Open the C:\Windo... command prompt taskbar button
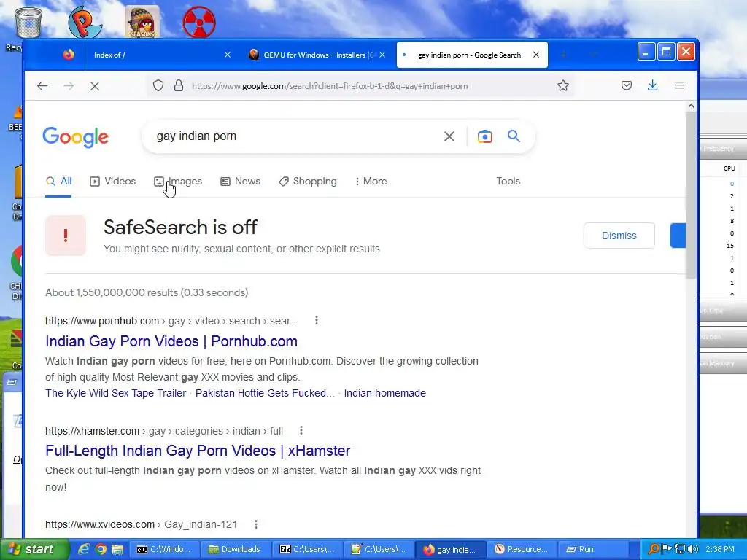This screenshot has height=560, width=747. pyautogui.click(x=164, y=549)
